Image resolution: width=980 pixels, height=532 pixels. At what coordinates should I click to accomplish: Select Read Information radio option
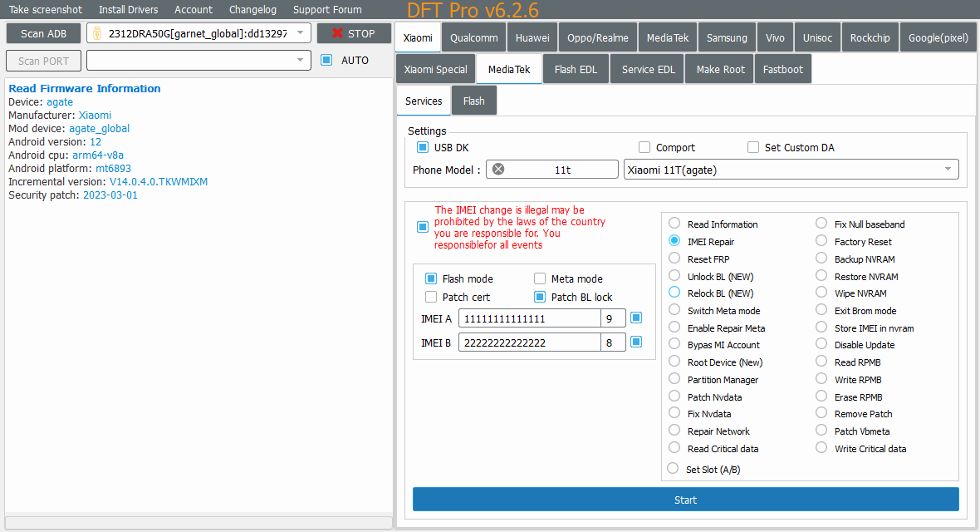click(x=674, y=224)
